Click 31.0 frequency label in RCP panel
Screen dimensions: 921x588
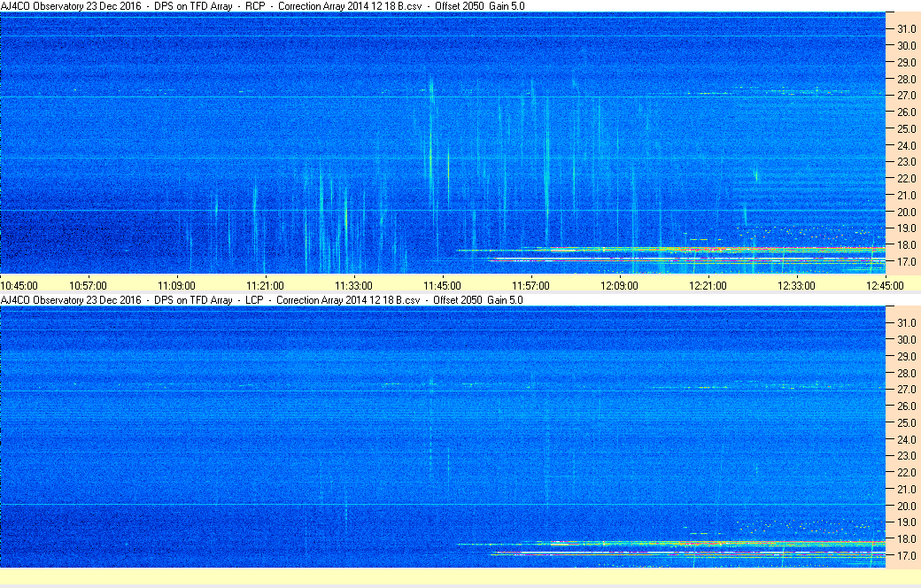coord(906,29)
